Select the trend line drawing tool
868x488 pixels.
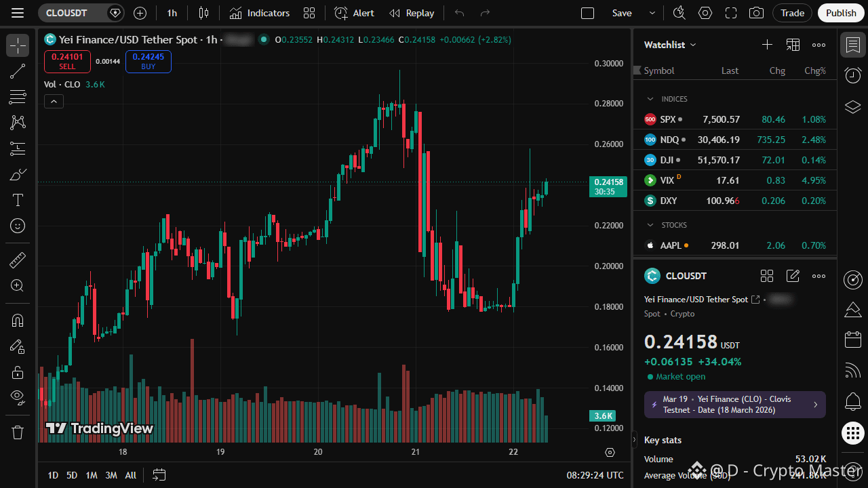point(18,71)
